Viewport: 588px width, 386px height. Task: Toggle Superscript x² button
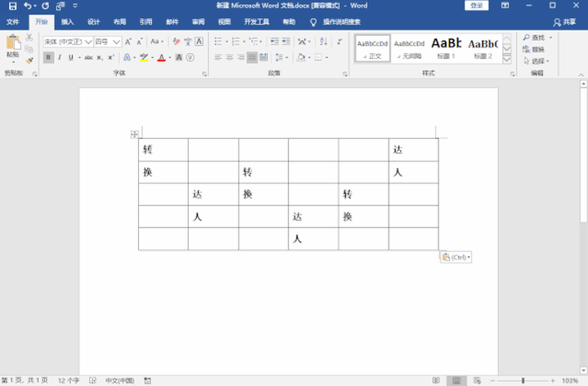(x=110, y=57)
